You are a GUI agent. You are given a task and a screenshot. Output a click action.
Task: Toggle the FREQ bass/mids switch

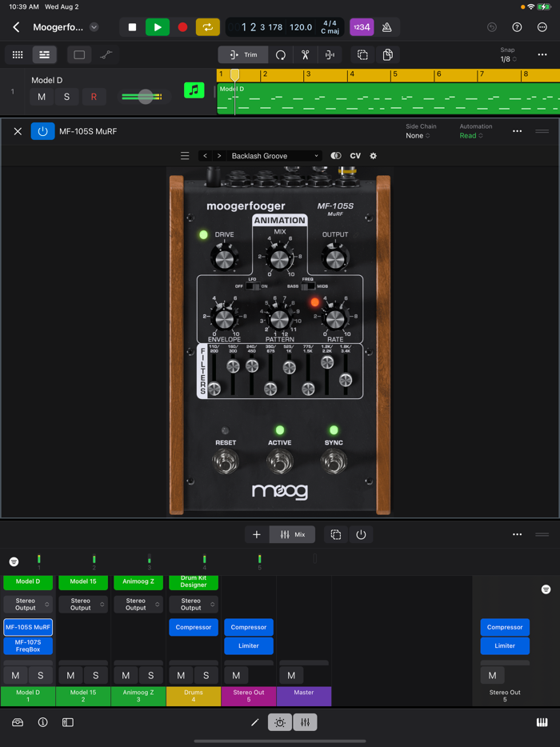pyautogui.click(x=308, y=286)
